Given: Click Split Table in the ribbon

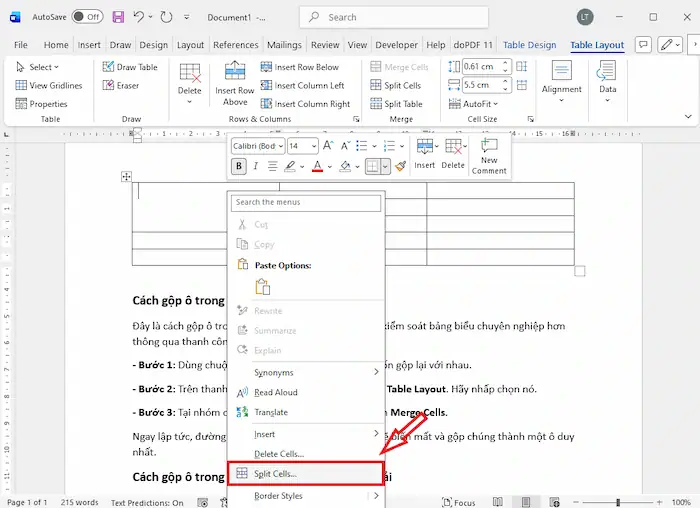Looking at the screenshot, I should point(396,104).
